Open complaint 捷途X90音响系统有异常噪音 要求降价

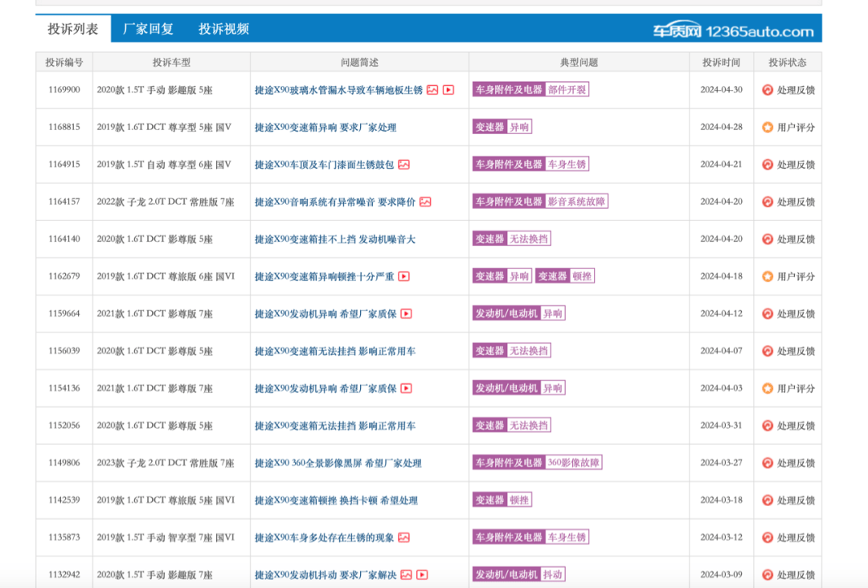[x=335, y=202]
